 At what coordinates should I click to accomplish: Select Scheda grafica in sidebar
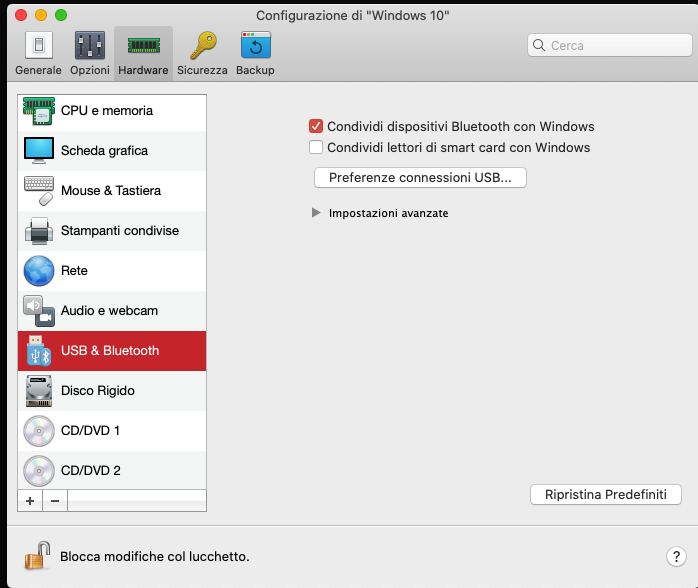point(112,151)
